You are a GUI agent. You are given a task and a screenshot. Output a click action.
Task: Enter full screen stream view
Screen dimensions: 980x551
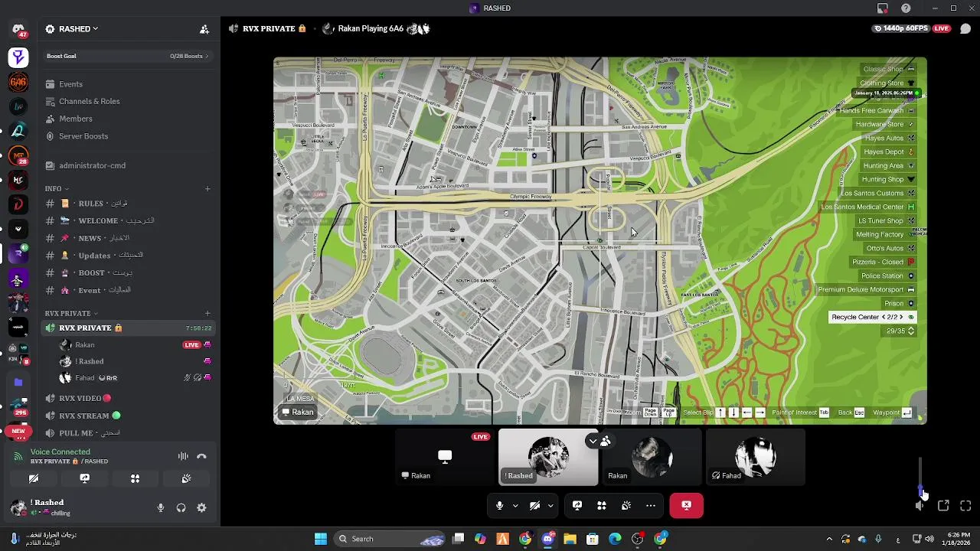tap(965, 505)
